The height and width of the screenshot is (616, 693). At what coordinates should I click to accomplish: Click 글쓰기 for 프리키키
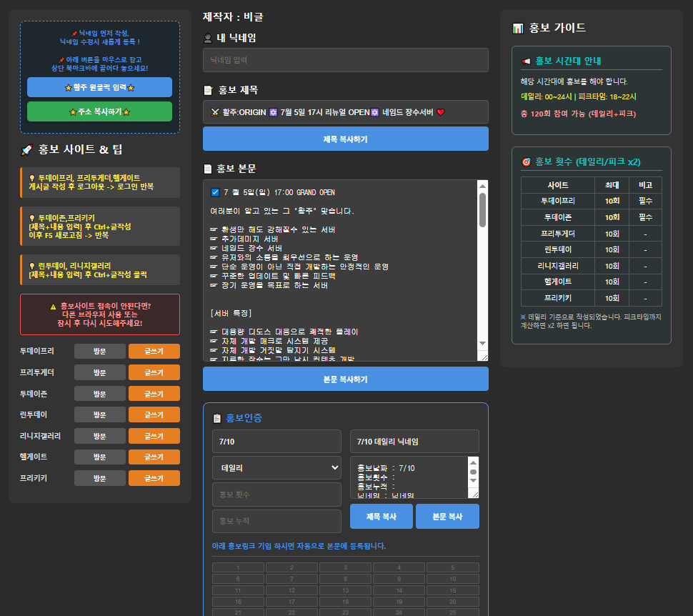pos(154,478)
